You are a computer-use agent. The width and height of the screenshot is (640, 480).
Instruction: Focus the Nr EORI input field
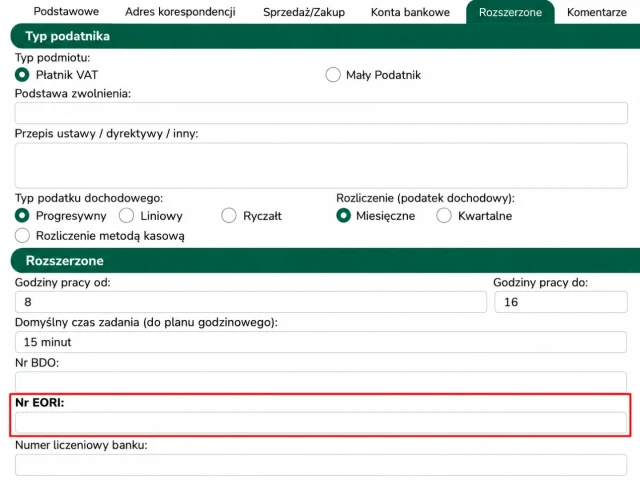pos(321,422)
